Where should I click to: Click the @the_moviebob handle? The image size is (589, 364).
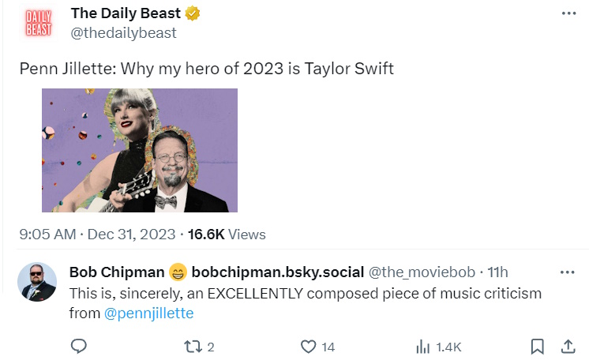click(x=422, y=272)
